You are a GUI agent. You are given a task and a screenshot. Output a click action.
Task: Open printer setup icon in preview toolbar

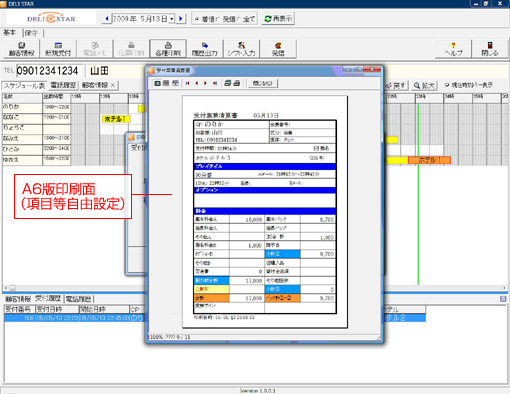click(228, 83)
